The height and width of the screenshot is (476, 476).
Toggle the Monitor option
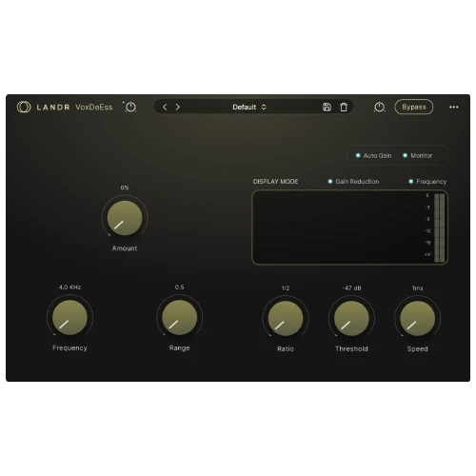coord(418,155)
